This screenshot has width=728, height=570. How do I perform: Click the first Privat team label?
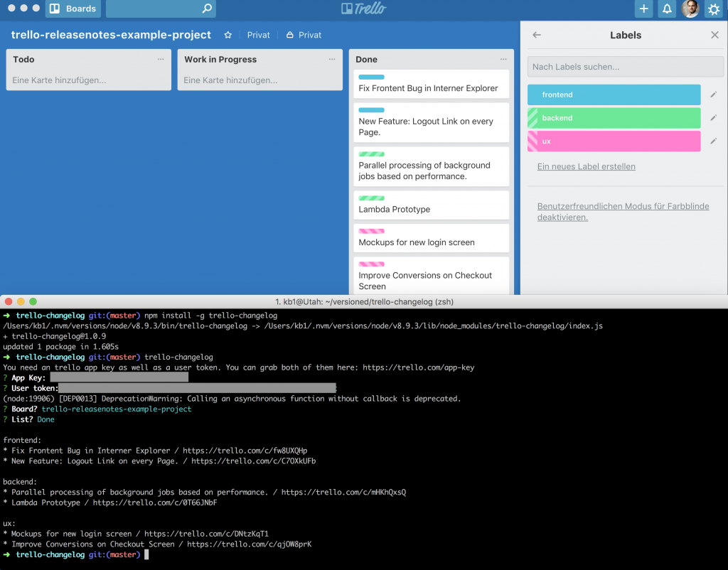(x=258, y=35)
